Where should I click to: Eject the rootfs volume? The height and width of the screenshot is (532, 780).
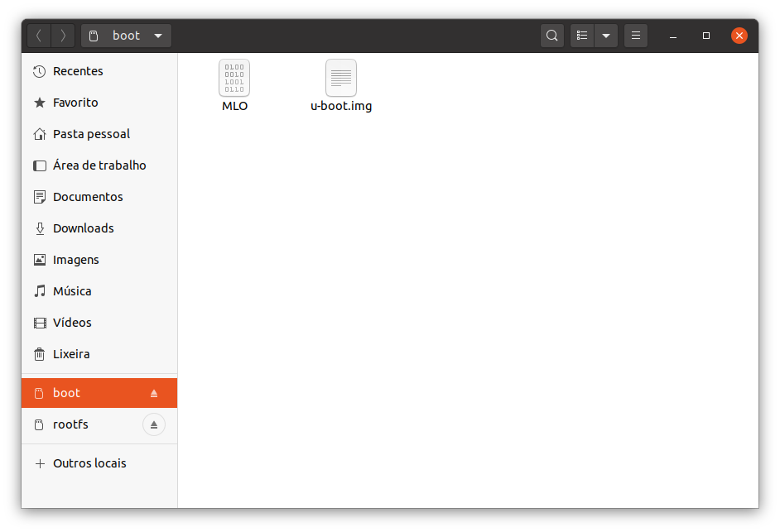pyautogui.click(x=154, y=424)
